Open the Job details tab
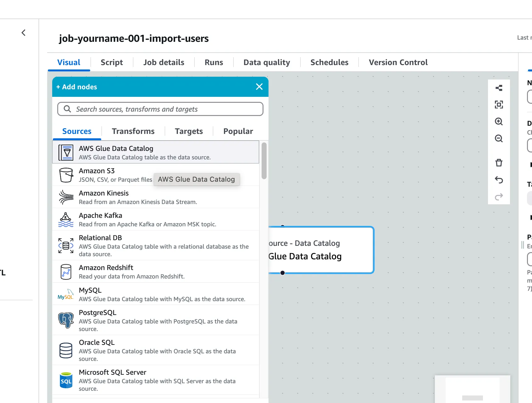 (x=163, y=62)
